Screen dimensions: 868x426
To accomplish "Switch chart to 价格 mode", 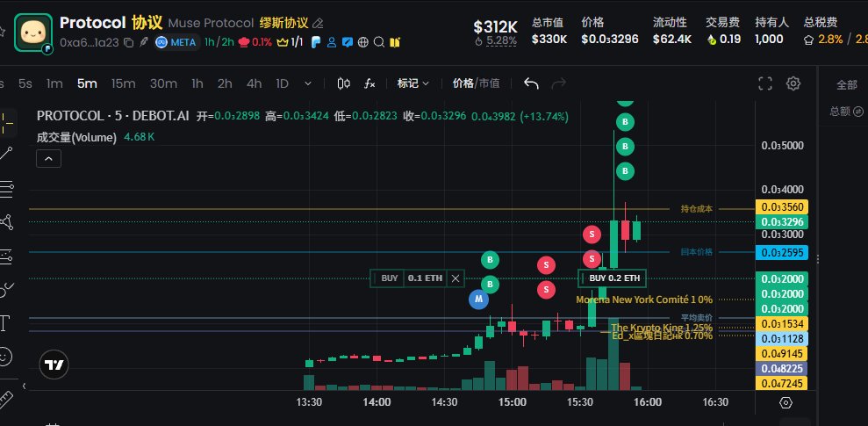I will (x=463, y=83).
